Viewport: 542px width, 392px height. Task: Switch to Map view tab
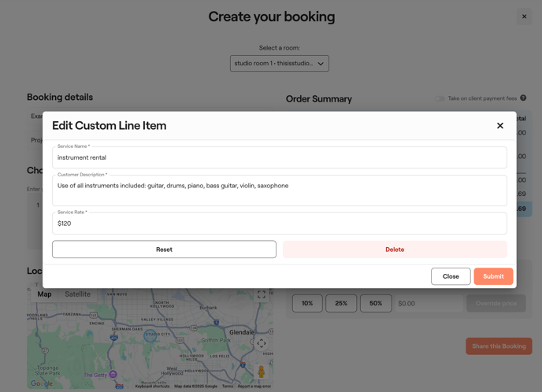44,294
